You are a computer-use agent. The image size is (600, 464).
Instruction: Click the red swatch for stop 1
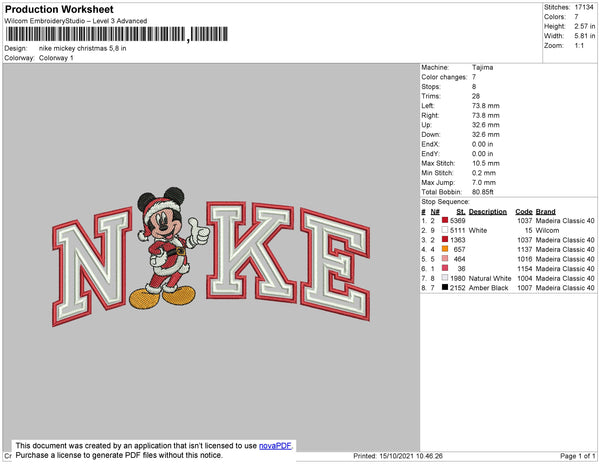(x=445, y=220)
